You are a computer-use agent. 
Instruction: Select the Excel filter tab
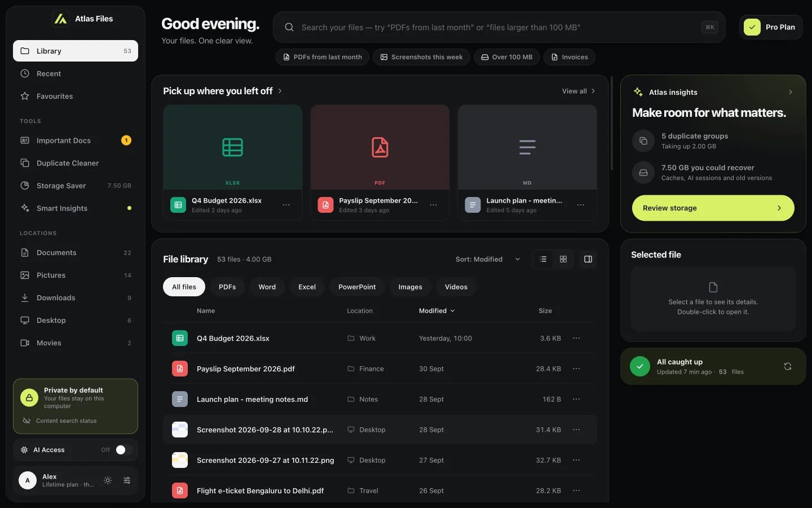307,287
